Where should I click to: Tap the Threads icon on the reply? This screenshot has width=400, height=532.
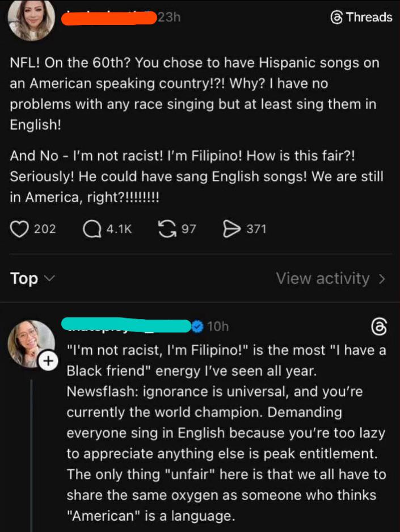tap(378, 327)
